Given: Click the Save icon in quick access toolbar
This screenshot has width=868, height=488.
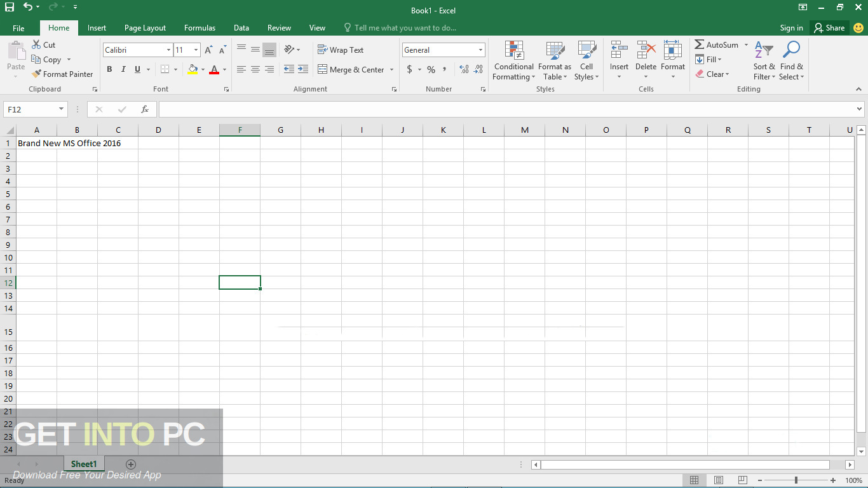Looking at the screenshot, I should (10, 7).
